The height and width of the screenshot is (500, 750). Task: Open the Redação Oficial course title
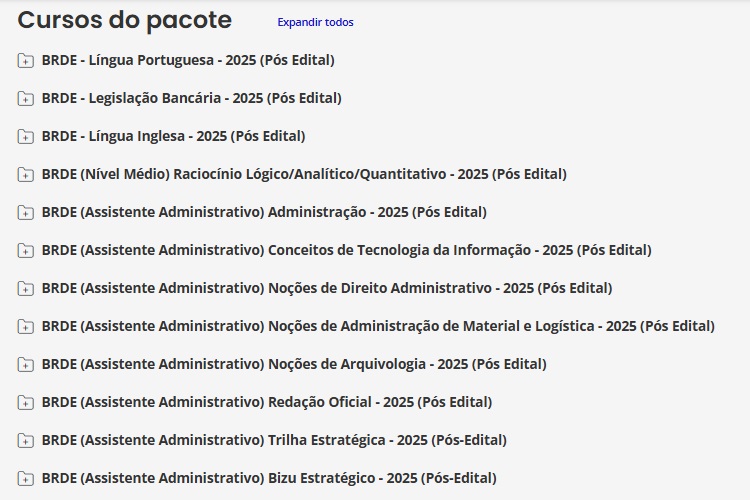click(x=267, y=402)
